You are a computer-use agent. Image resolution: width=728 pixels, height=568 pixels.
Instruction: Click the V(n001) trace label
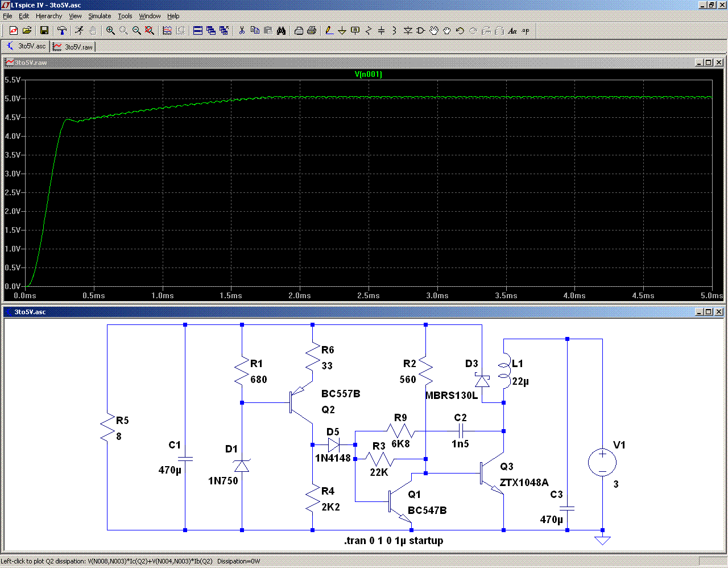tap(368, 74)
